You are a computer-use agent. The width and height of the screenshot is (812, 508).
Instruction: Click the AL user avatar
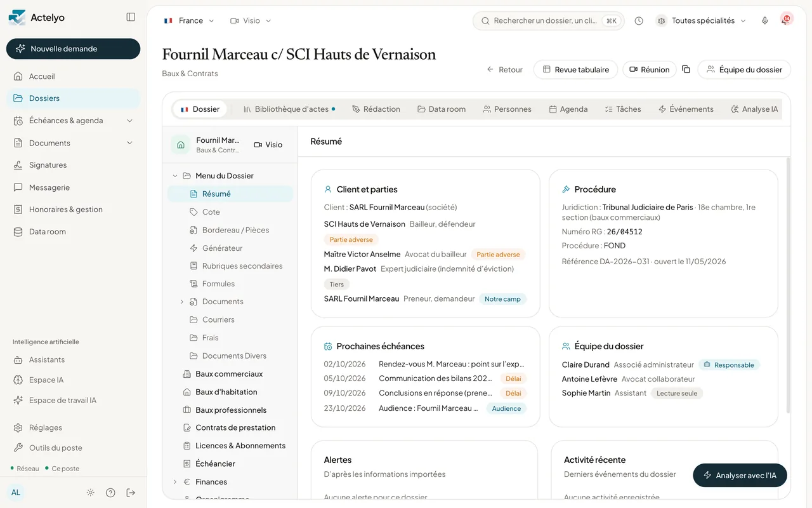tap(16, 493)
